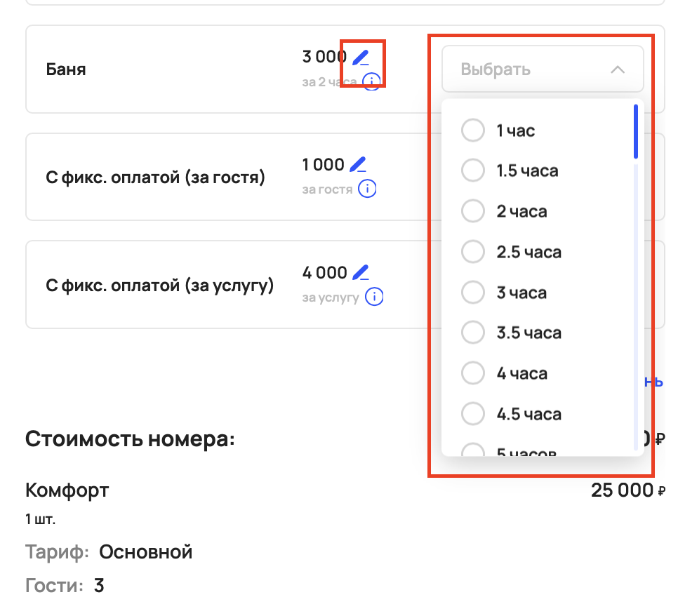
Task: Click pencil icon next to 1 000
Action: click(358, 166)
